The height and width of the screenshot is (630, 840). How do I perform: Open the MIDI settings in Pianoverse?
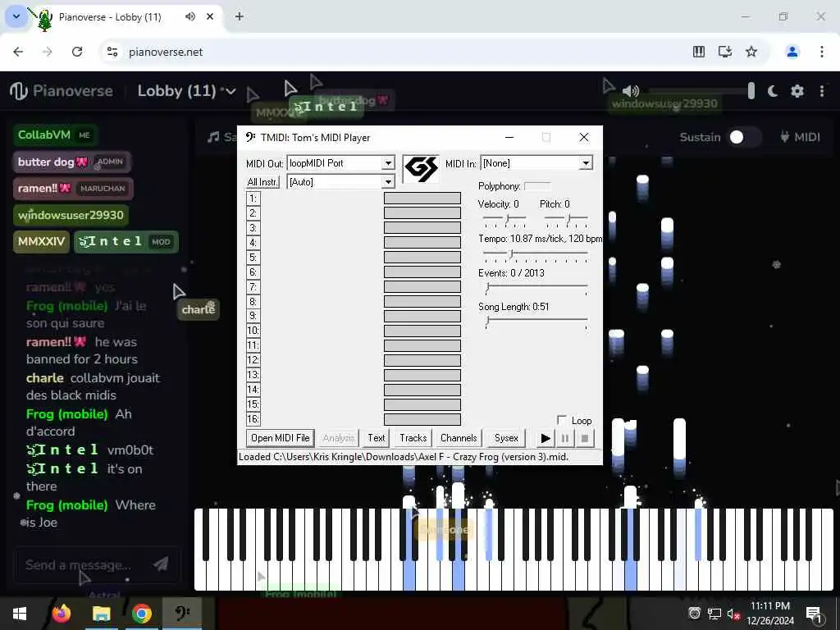[801, 137]
